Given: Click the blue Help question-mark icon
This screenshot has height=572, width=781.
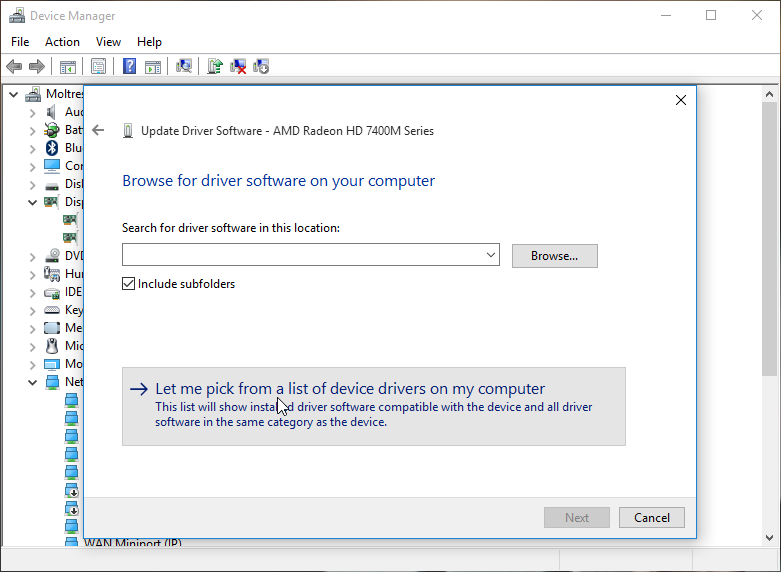Looking at the screenshot, I should click(x=129, y=66).
